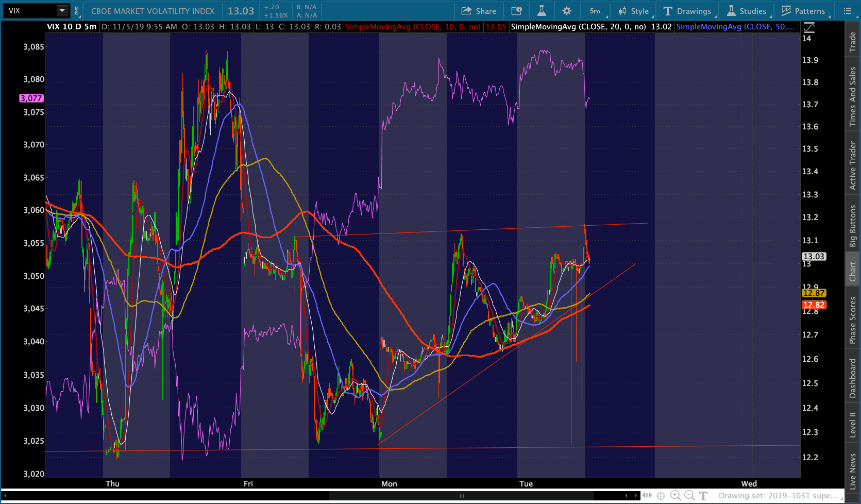The image size is (861, 504).
Task: Open the Share menu
Action: [x=479, y=11]
